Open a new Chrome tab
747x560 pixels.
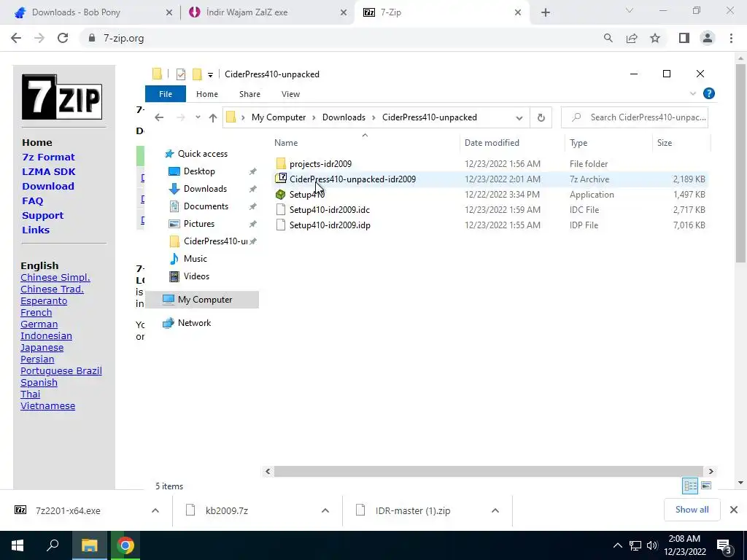point(546,12)
